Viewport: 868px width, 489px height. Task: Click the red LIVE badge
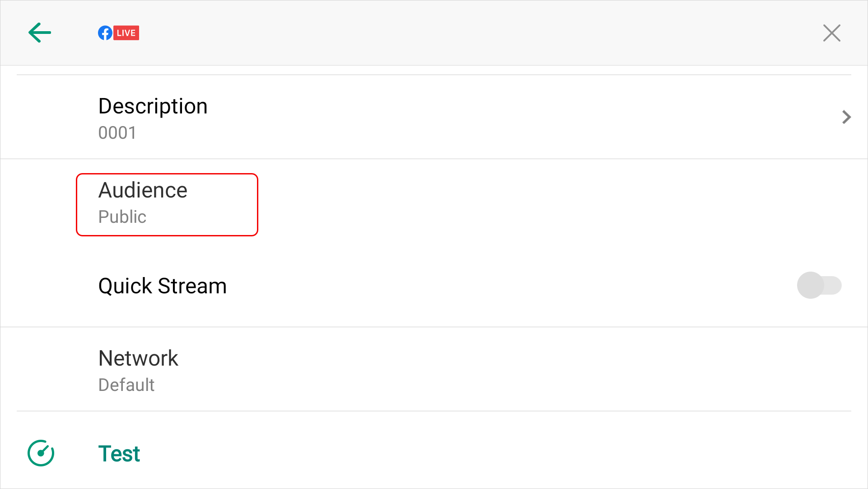click(x=126, y=33)
